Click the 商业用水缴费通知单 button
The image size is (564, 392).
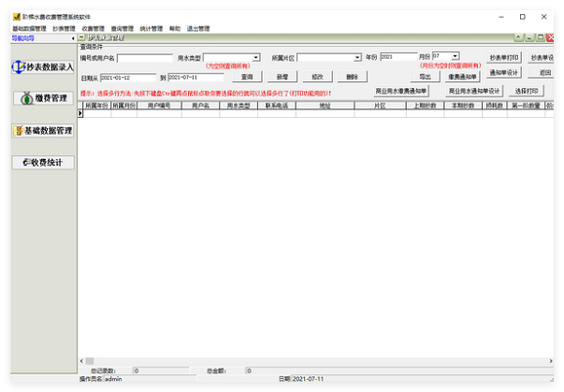point(400,92)
